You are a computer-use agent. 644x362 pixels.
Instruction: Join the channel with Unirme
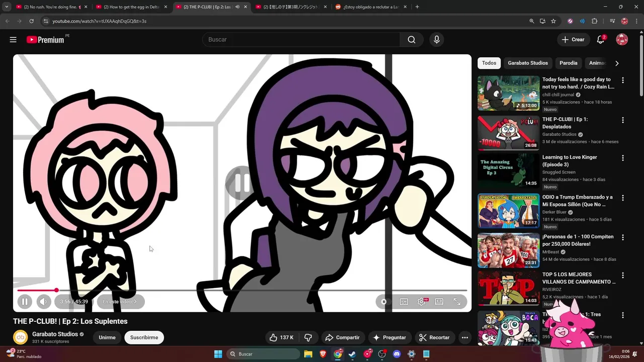tap(107, 337)
